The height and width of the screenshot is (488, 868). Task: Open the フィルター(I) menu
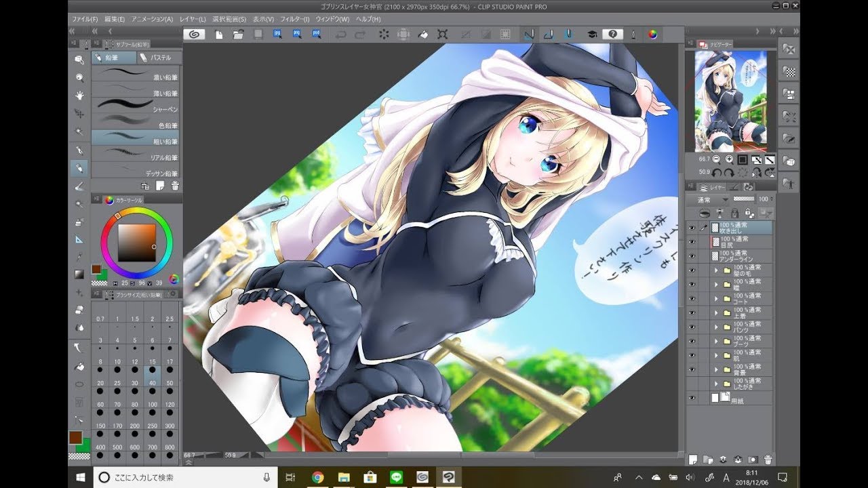tap(295, 19)
